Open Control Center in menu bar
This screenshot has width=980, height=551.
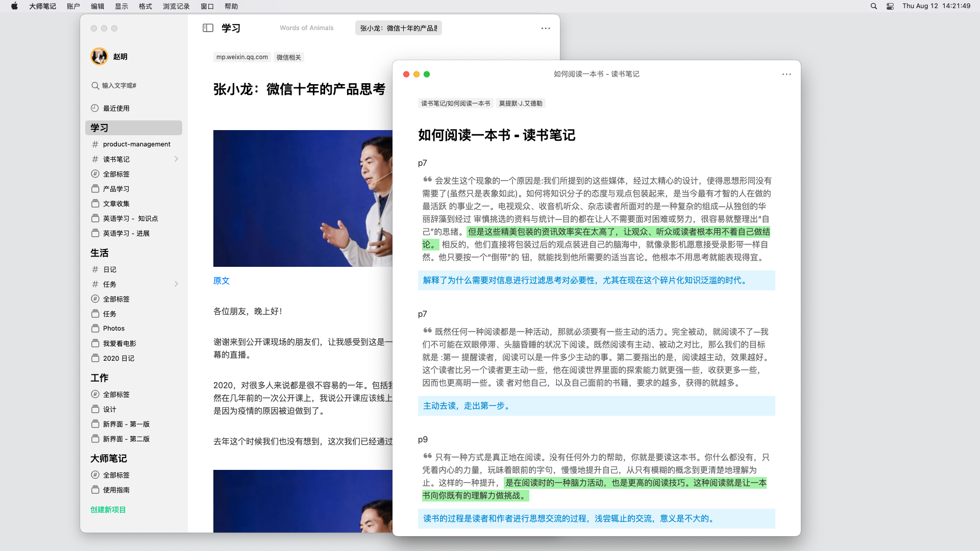coord(890,6)
